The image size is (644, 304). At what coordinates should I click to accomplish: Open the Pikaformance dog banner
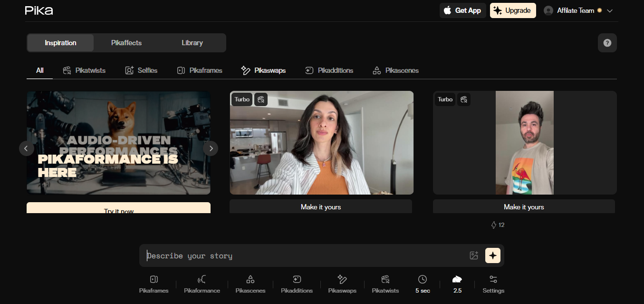point(118,143)
